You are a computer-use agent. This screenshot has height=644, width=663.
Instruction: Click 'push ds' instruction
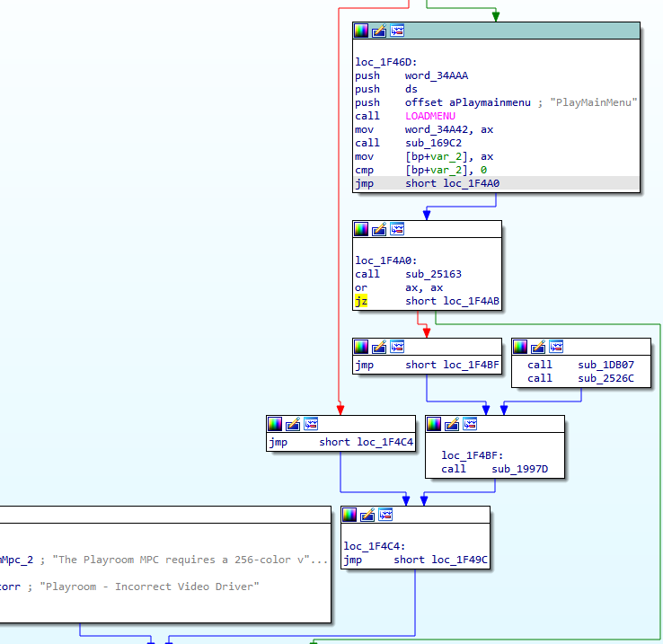point(386,89)
